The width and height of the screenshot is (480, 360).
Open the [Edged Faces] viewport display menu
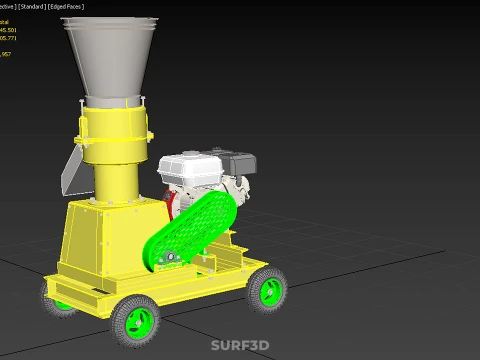pos(66,7)
